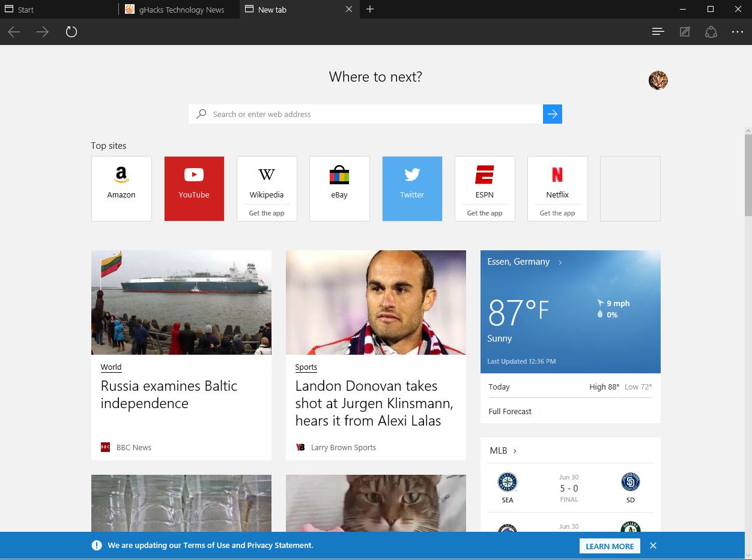This screenshot has width=752, height=560.
Task: Click the 'Top sites' heading
Action: 109,145
